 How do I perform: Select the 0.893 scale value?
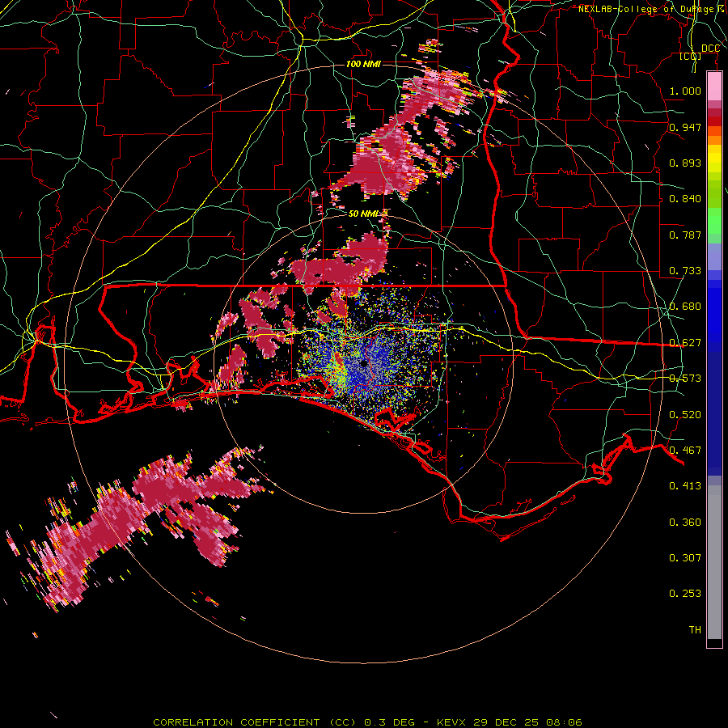click(685, 163)
